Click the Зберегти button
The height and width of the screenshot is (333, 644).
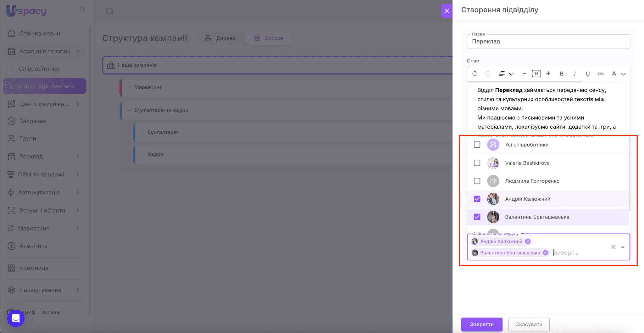point(481,324)
